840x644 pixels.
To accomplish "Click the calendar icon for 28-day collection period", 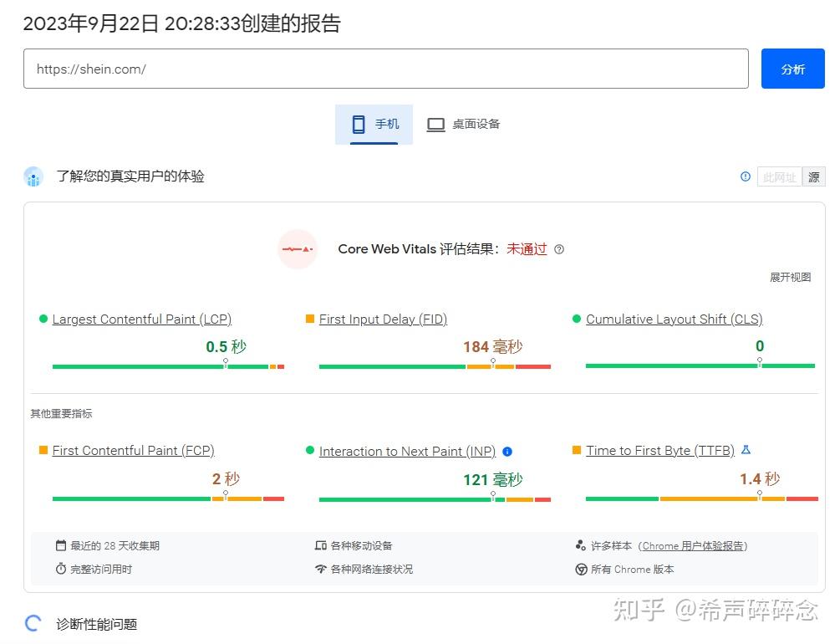I will point(61,545).
